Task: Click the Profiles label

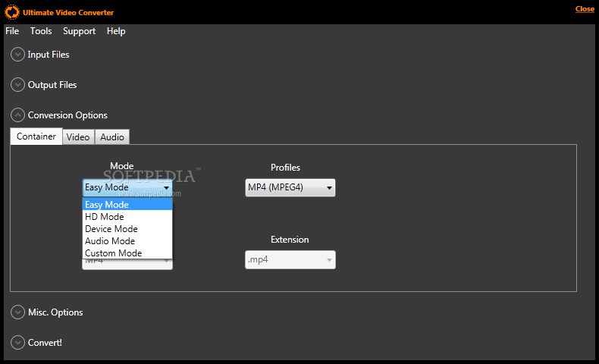Action: (285, 168)
